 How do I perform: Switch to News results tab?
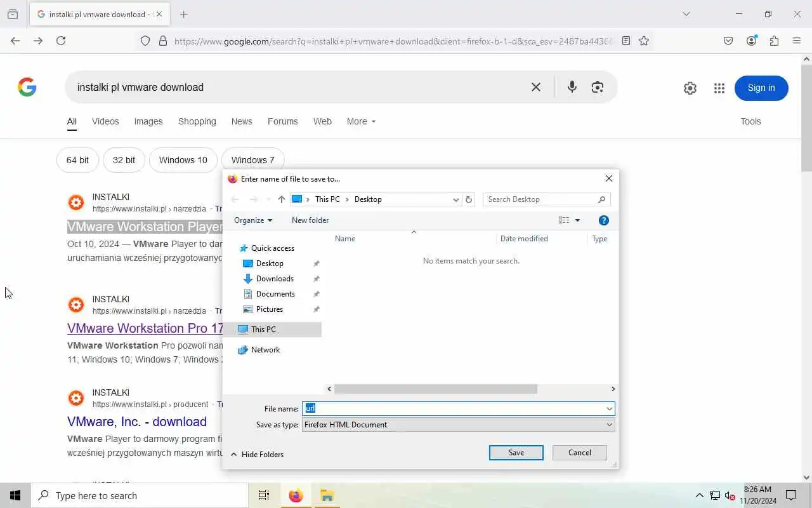(x=242, y=121)
